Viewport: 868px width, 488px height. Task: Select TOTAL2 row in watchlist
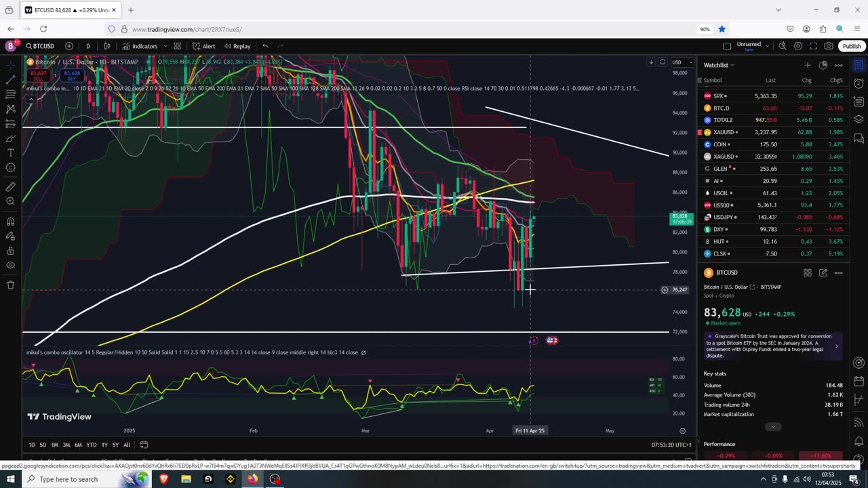pos(773,120)
